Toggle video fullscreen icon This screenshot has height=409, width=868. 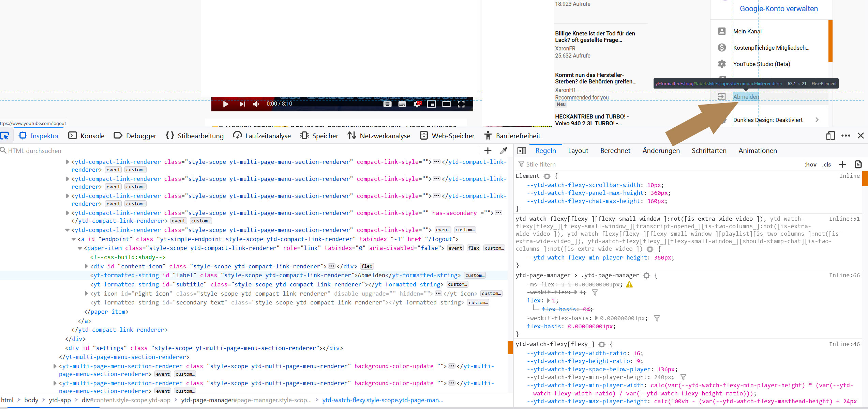pos(461,104)
